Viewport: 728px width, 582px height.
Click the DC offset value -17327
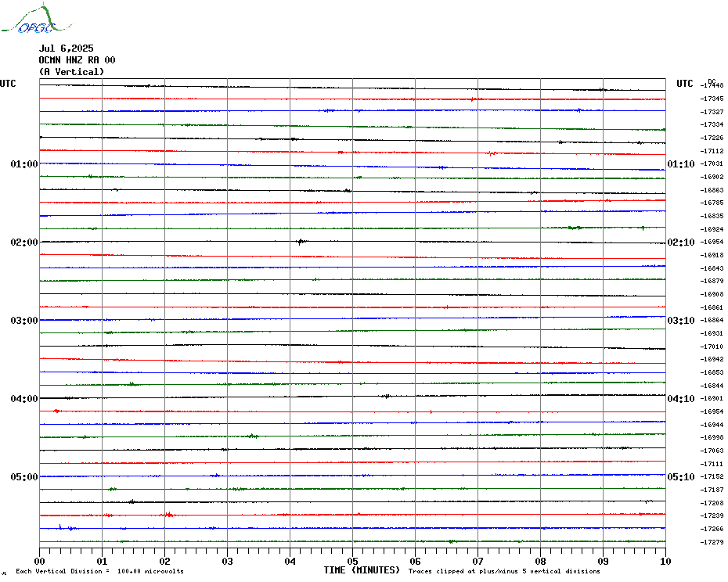(712, 112)
